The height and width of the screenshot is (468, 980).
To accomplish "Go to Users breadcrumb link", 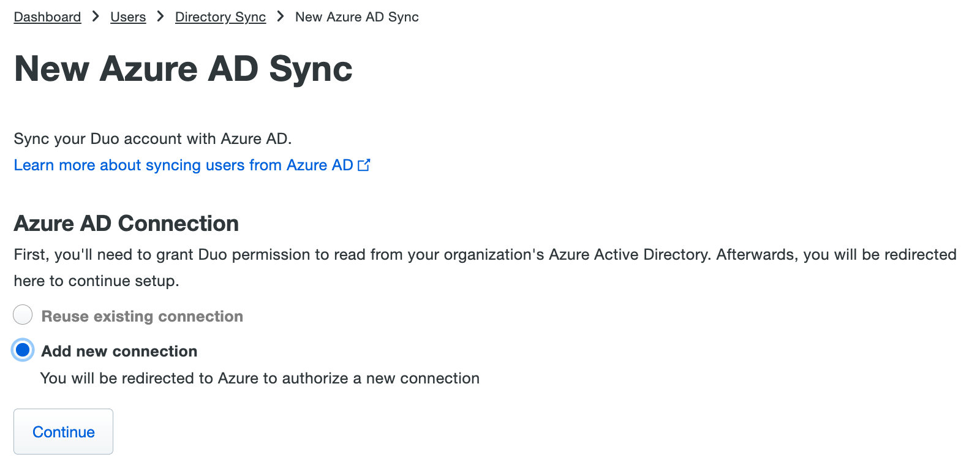I will pyautogui.click(x=128, y=17).
